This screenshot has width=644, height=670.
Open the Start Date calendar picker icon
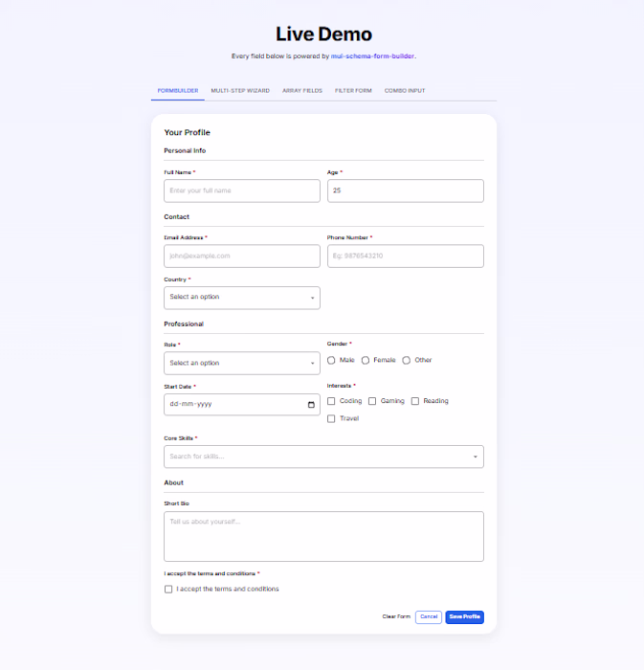(311, 404)
